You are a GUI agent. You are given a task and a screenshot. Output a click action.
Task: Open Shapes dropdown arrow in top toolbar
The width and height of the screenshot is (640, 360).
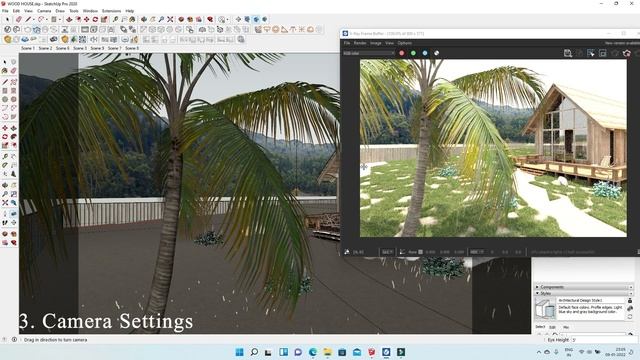point(60,19)
